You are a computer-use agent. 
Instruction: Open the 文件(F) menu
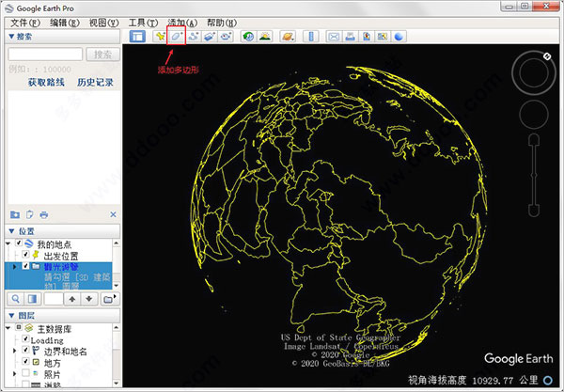pyautogui.click(x=25, y=23)
